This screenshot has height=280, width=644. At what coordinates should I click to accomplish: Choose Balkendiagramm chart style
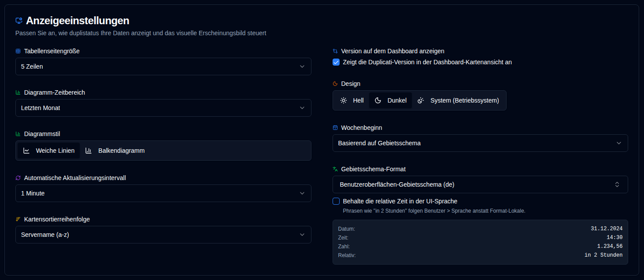115,151
